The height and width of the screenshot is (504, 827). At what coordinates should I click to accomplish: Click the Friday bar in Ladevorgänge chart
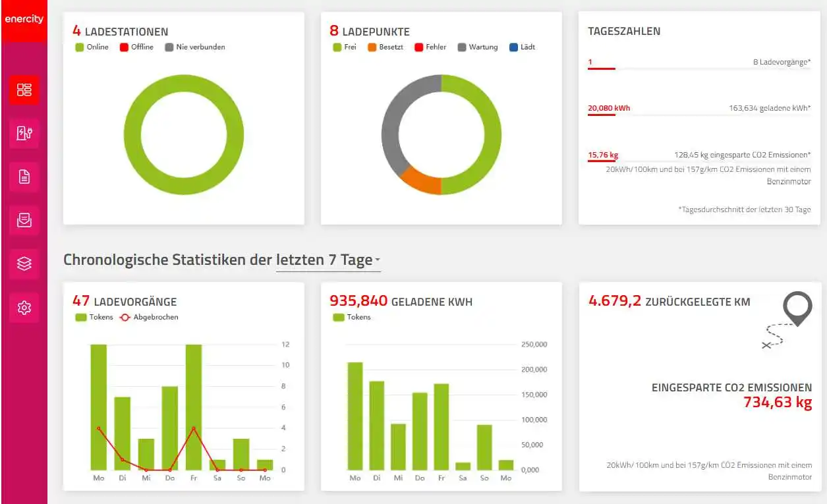pyautogui.click(x=194, y=406)
